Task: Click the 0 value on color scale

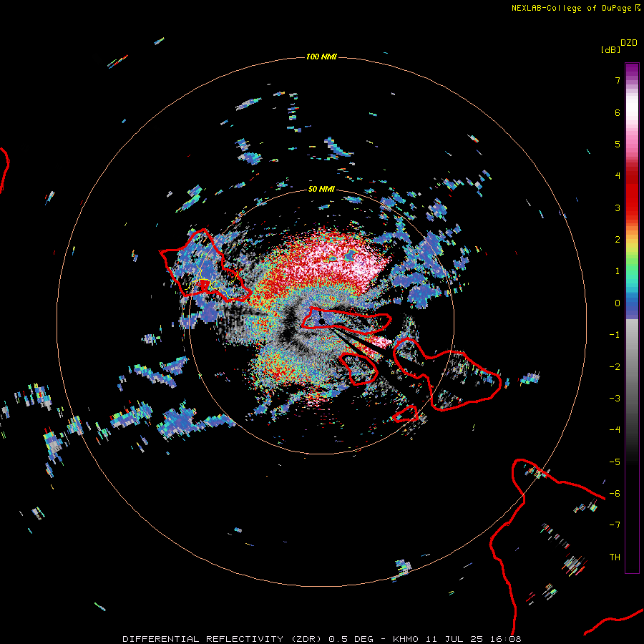Action: 618,303
